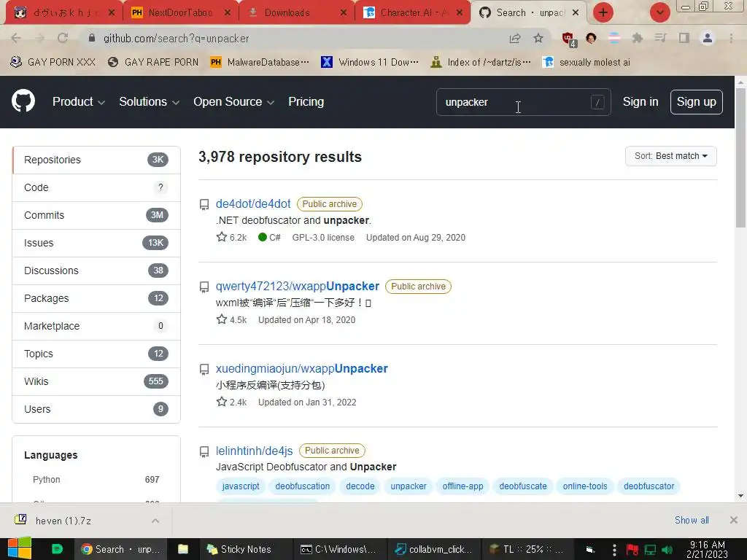Click the site lock icon in address bar
The height and width of the screenshot is (560, 747).
[x=92, y=38]
